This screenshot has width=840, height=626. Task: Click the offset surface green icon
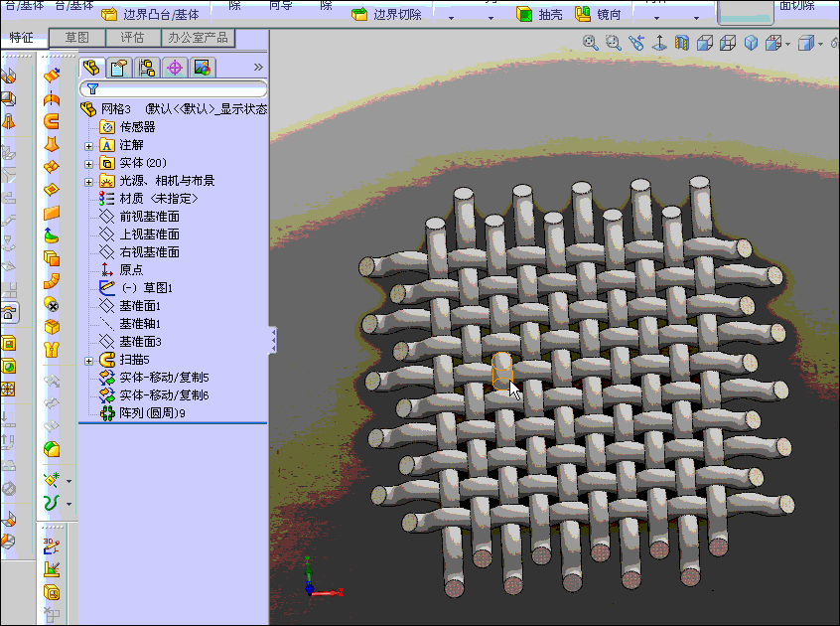(x=52, y=235)
